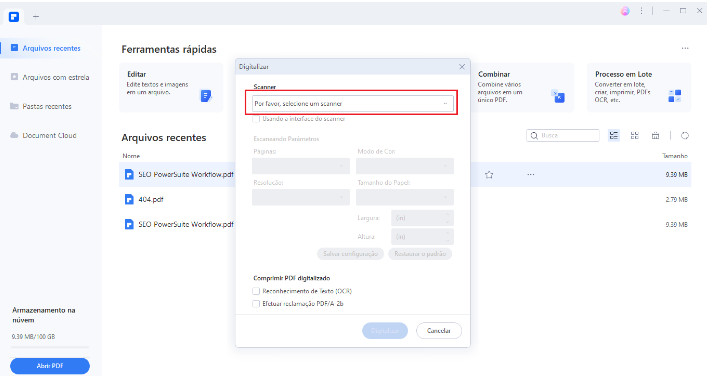This screenshot has height=376, width=715.
Task: Click the Arquivos recentes sidebar icon
Action: click(15, 48)
